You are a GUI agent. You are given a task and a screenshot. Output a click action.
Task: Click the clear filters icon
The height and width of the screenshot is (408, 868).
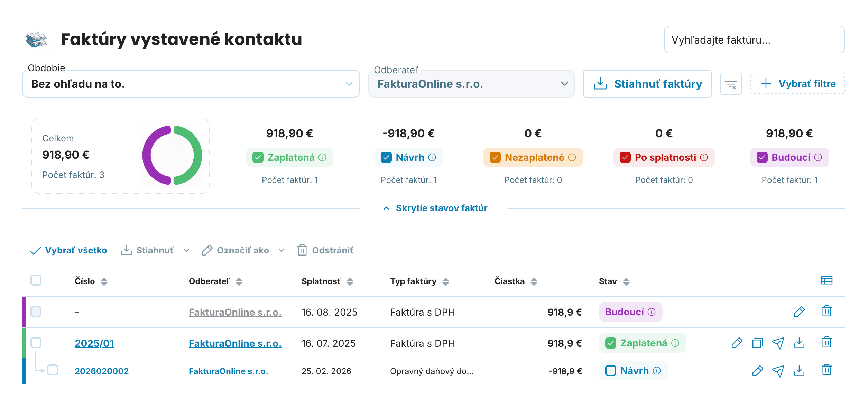click(x=731, y=84)
